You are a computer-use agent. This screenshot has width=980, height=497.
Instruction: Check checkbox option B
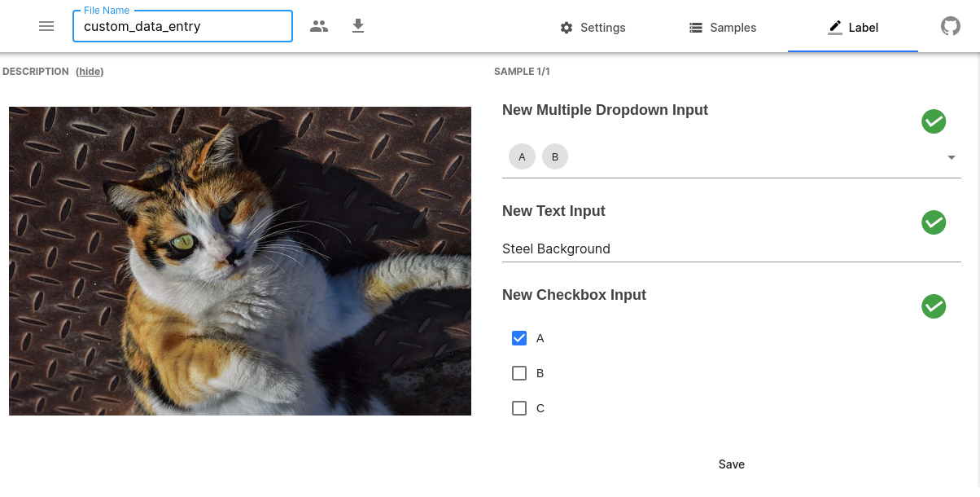[x=519, y=373]
